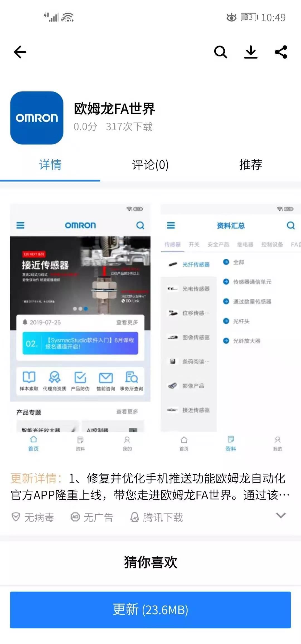
Task: Tap the back arrow icon
Action: [20, 52]
